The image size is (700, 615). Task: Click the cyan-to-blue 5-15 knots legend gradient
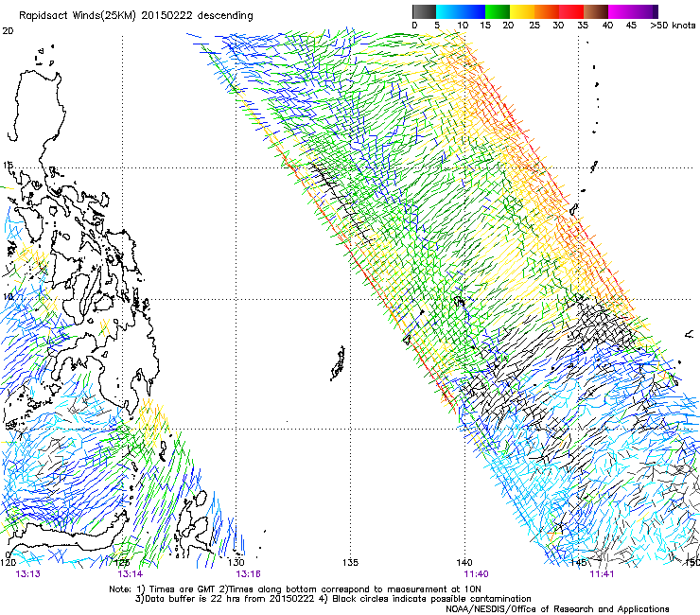pos(461,11)
